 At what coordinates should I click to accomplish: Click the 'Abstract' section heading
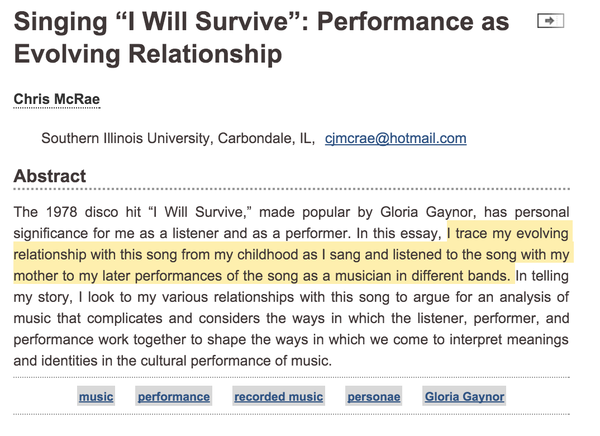50,176
